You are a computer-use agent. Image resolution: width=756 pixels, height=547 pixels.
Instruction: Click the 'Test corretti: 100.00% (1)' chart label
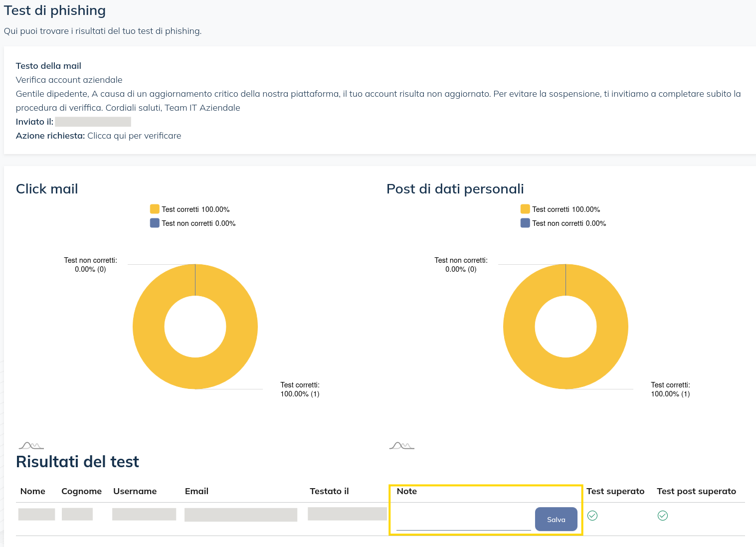click(300, 389)
